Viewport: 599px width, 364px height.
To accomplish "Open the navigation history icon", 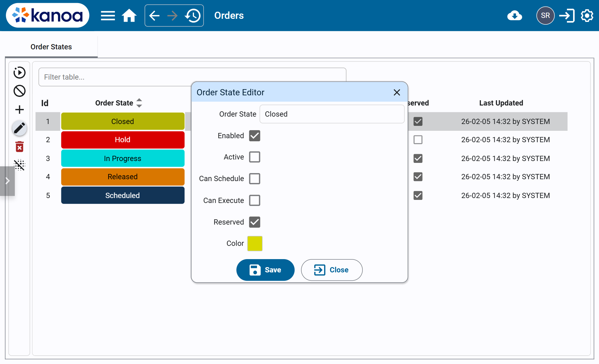I will click(193, 15).
